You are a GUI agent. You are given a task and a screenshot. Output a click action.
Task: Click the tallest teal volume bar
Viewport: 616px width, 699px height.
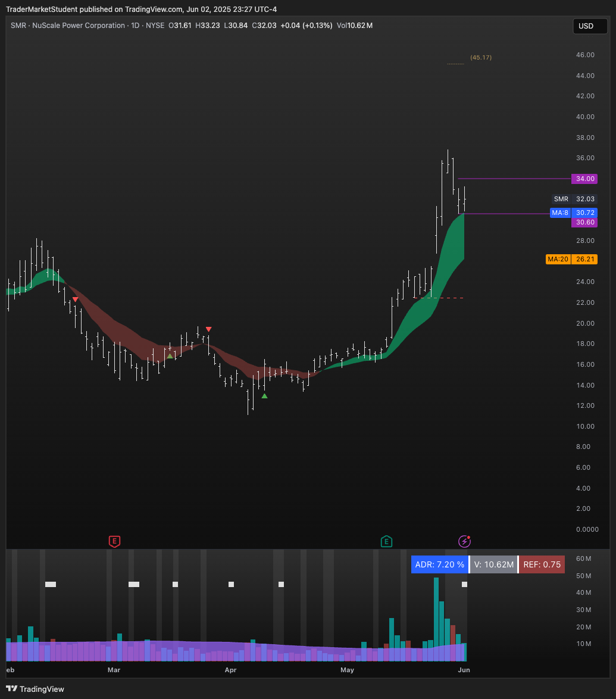[436, 619]
